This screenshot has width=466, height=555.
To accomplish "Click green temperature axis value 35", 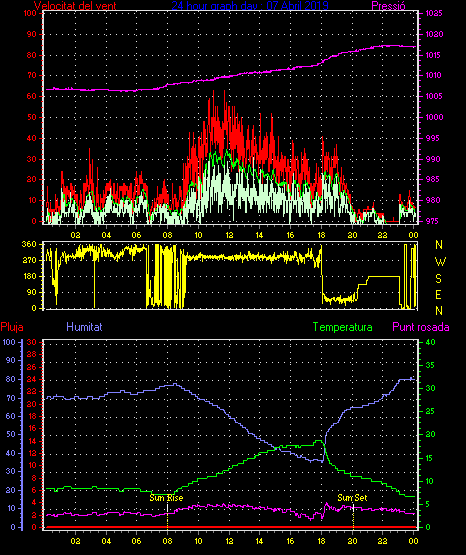I will 430,365.
